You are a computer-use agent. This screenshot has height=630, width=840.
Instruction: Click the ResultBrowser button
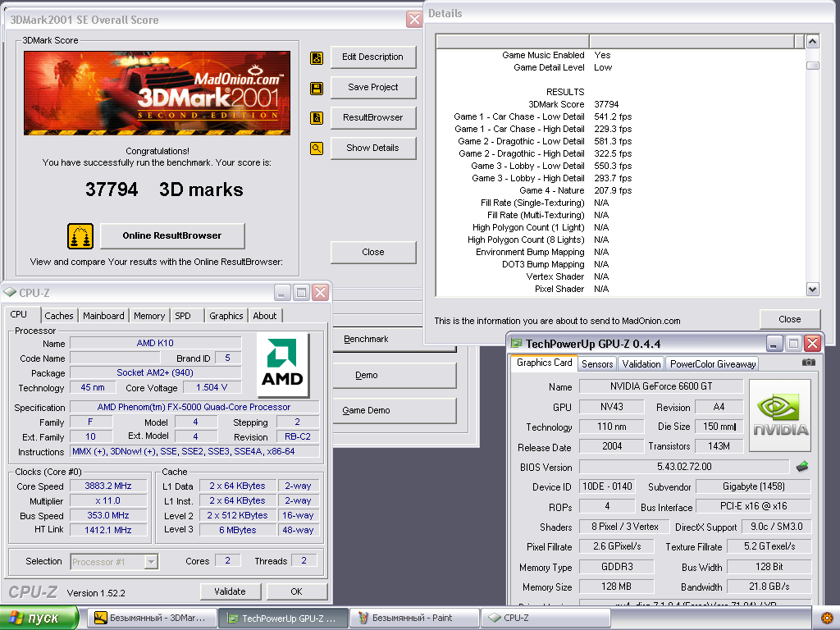373,117
